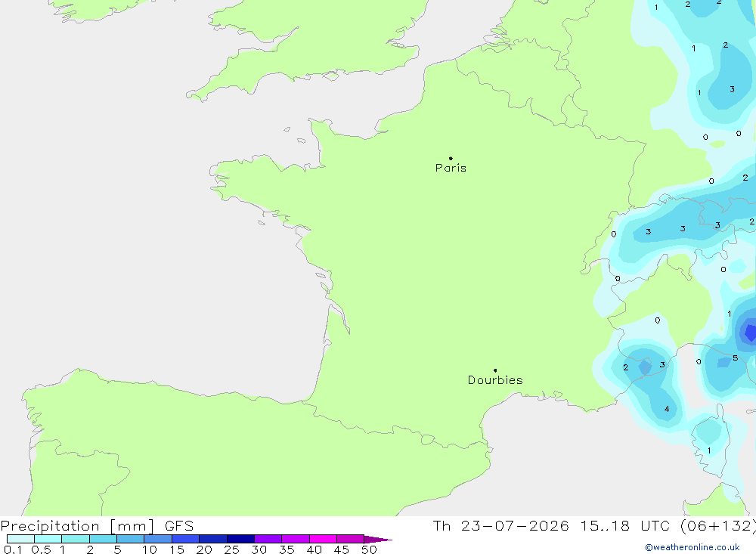Select the Paris city label
The height and width of the screenshot is (554, 756).
click(x=451, y=168)
